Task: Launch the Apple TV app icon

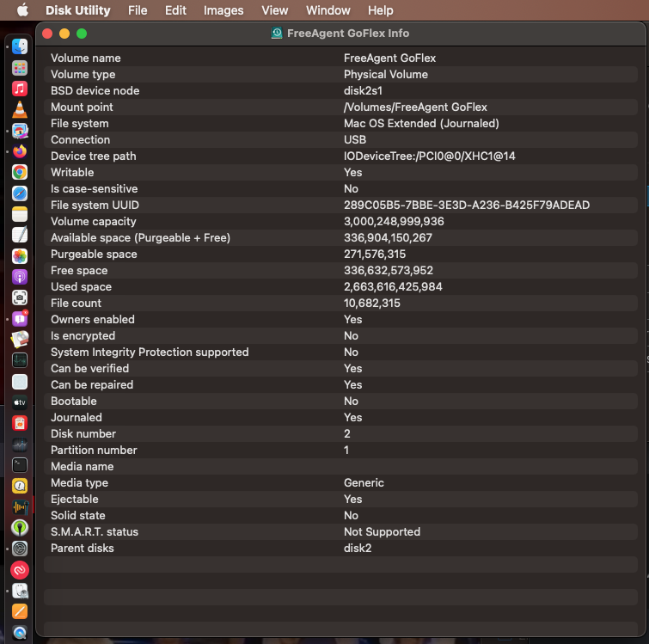Action: coord(20,402)
